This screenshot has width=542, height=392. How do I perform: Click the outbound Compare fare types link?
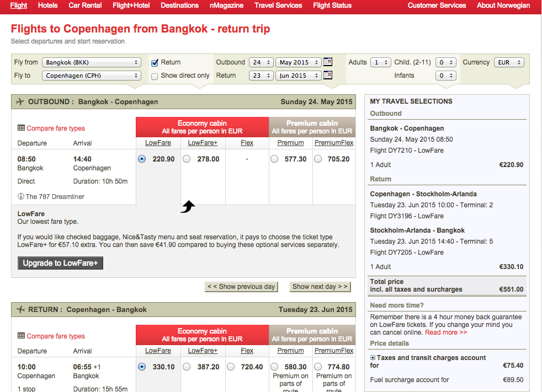coord(56,128)
